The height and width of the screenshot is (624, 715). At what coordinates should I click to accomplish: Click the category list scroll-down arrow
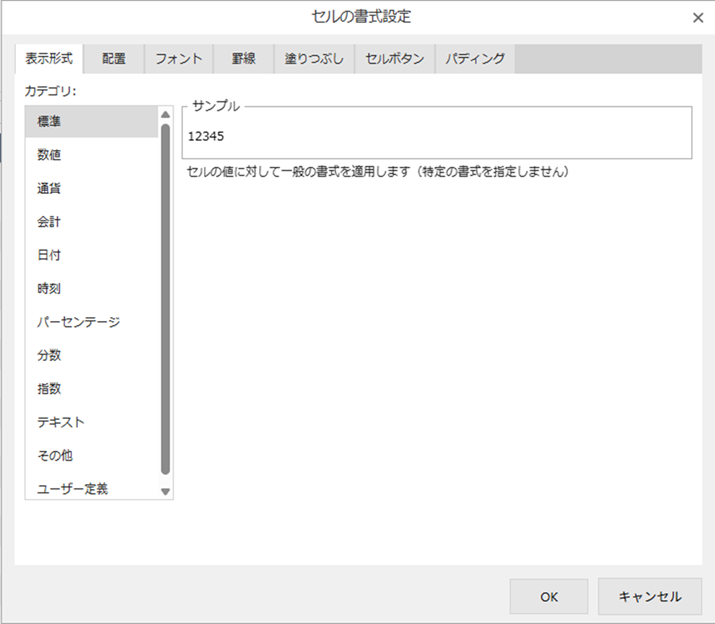(x=166, y=491)
